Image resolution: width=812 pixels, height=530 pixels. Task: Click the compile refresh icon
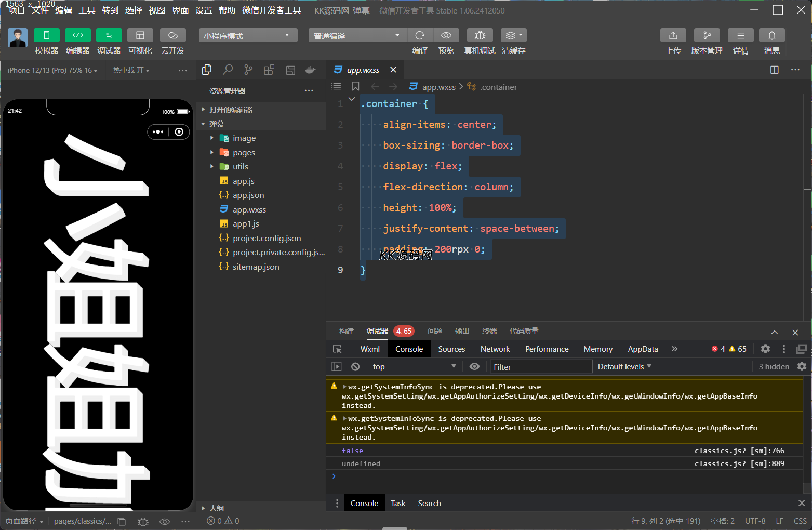[x=420, y=35]
